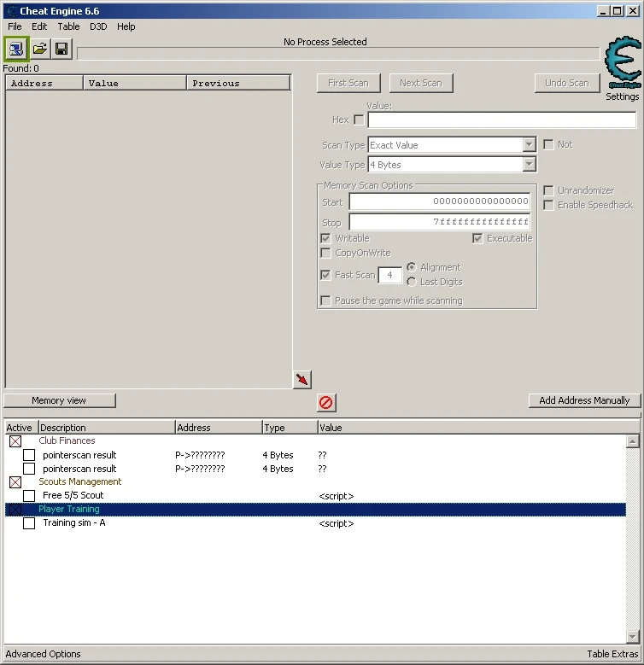Click the Start address field
644x665 pixels.
pos(440,201)
